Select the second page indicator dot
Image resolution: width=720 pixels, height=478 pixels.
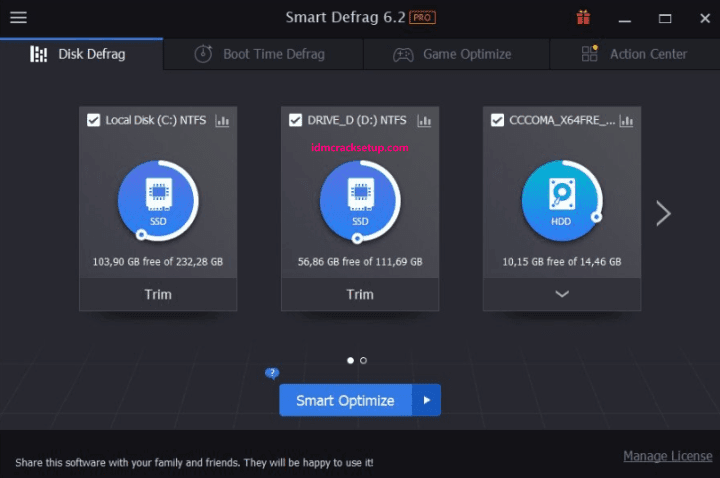pos(363,360)
